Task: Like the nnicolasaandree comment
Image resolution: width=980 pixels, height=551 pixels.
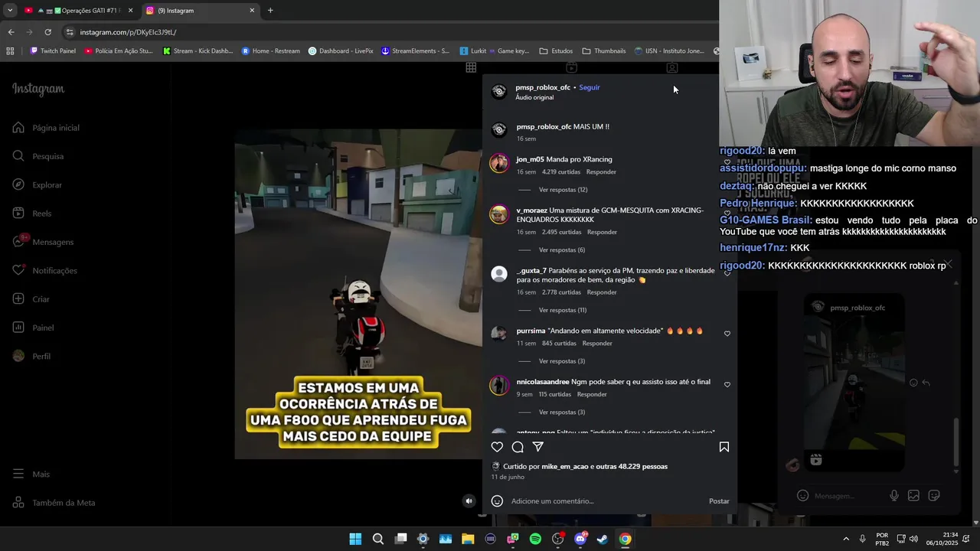Action: [727, 385]
